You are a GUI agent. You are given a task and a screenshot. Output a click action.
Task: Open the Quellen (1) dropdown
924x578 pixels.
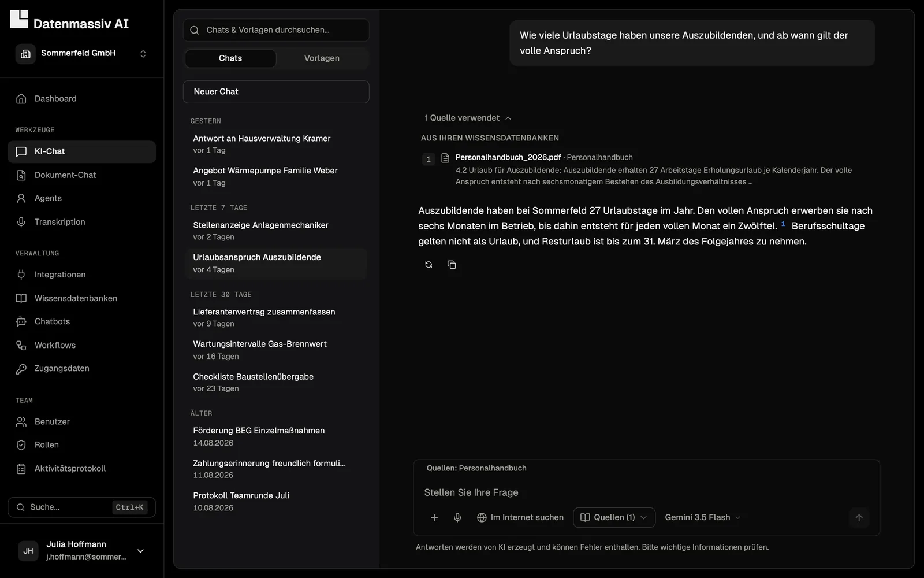click(x=614, y=518)
